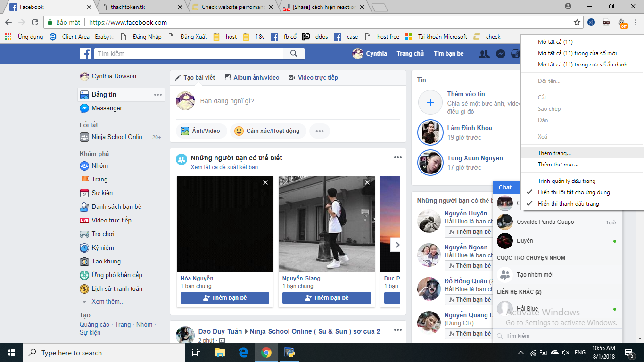Open the friend requests icon in the header

pyautogui.click(x=484, y=54)
